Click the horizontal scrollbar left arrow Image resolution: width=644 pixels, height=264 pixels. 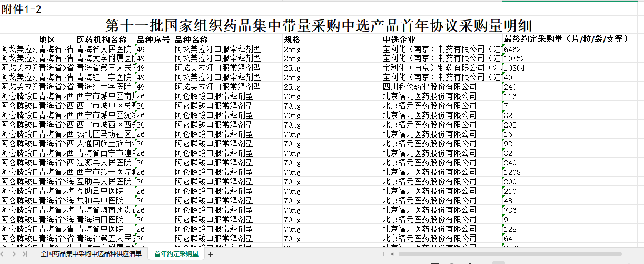tap(392, 254)
